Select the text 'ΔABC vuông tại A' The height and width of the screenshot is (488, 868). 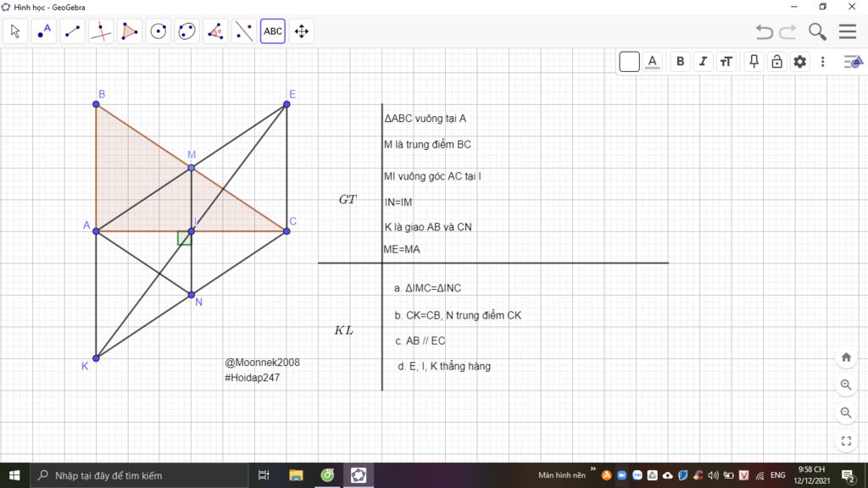coord(426,119)
